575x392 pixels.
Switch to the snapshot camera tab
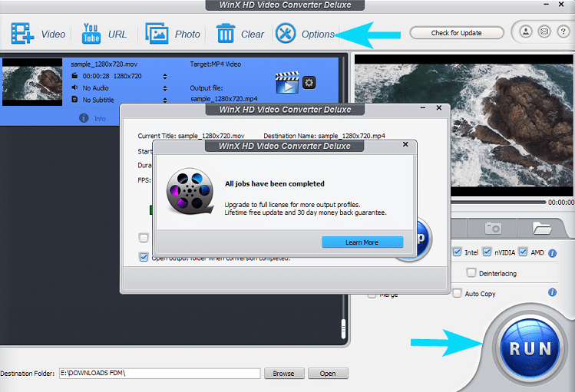click(492, 228)
